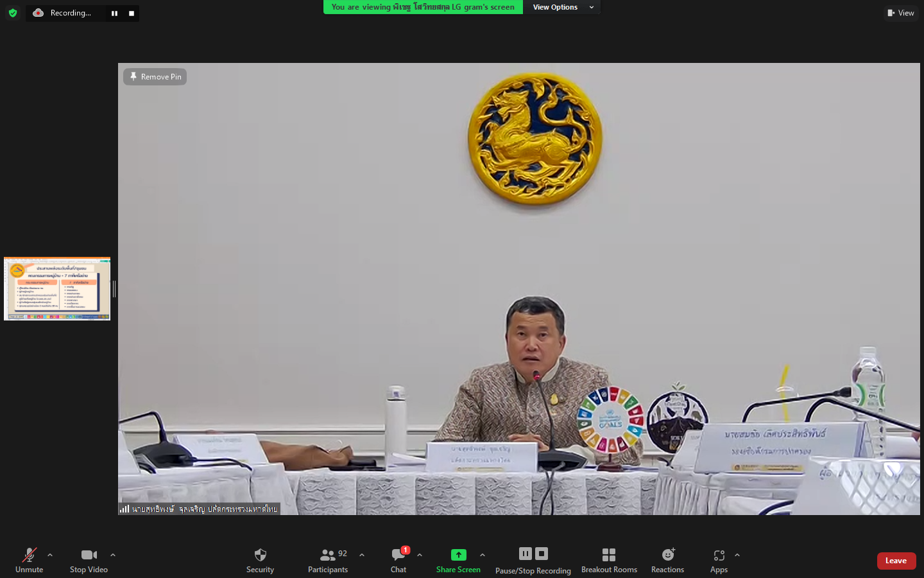Open the Participants panel
The image size is (924, 578).
[328, 555]
